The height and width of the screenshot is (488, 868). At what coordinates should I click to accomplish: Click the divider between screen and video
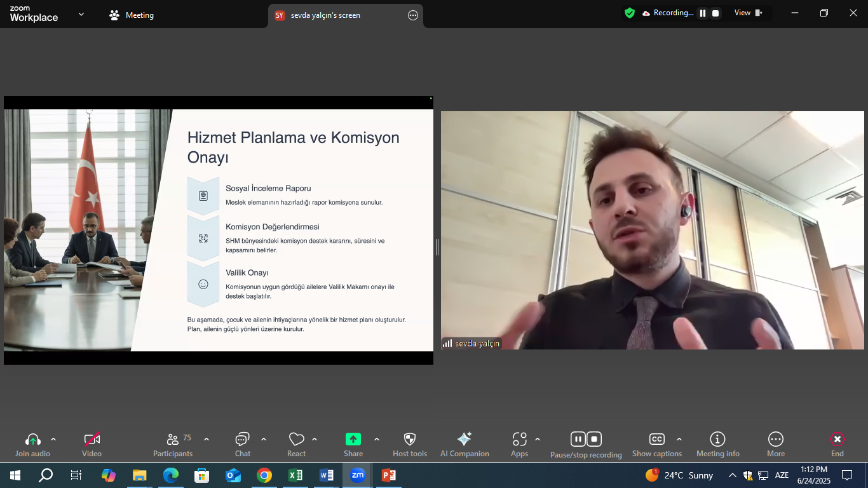(x=437, y=247)
